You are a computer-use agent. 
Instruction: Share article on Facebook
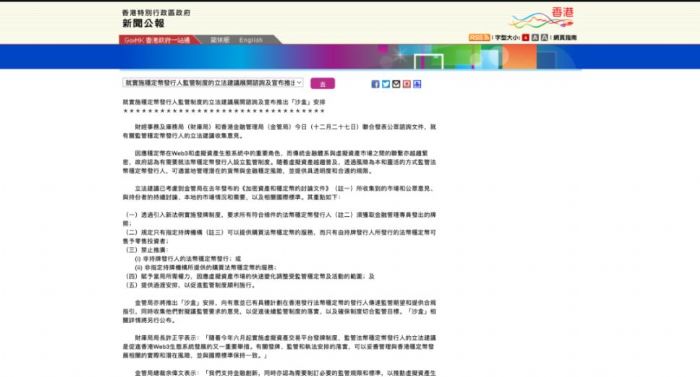[375, 84]
